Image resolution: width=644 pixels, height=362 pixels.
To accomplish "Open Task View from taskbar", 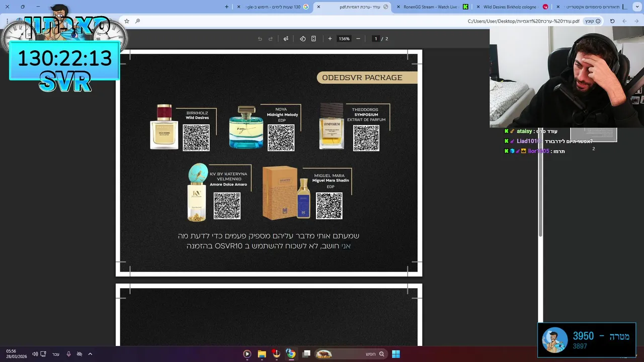I will point(306,354).
